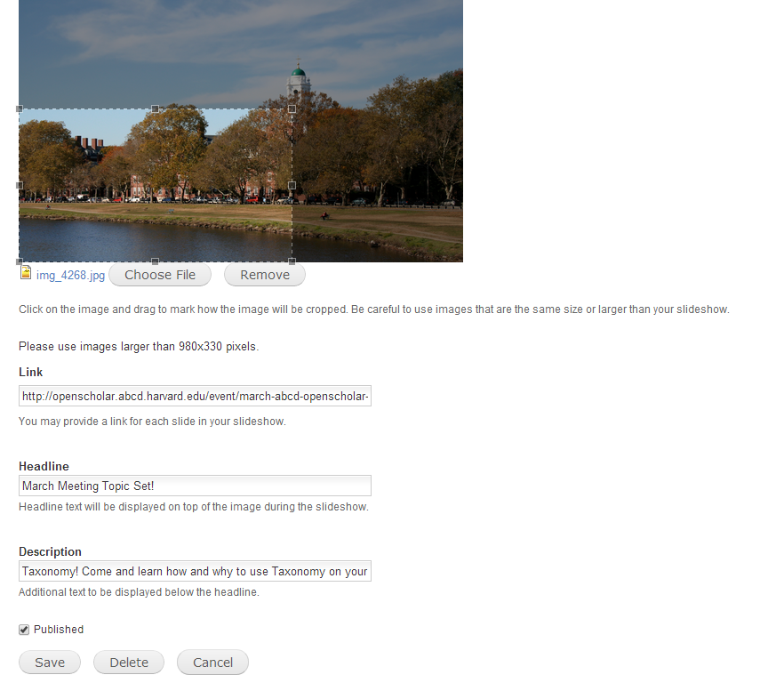Image resolution: width=784 pixels, height=683 pixels.
Task: Click the 'Headline text will be displayed on top' help text
Action: coord(194,507)
